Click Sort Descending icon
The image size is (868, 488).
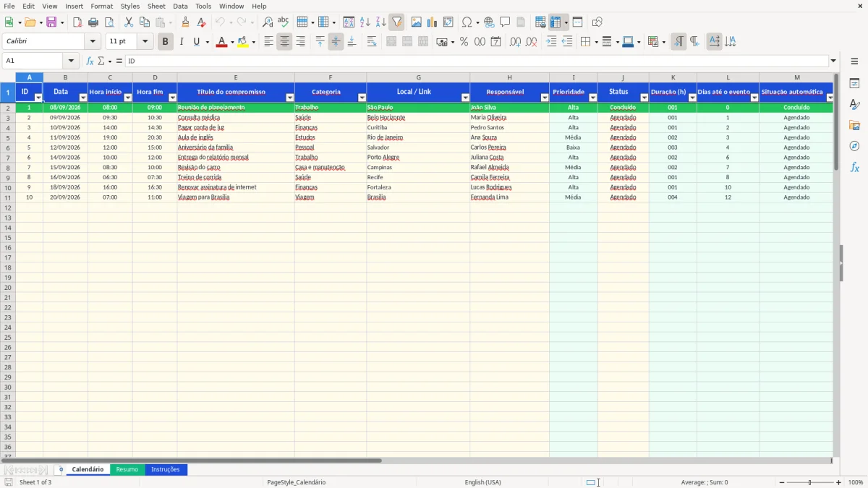click(381, 22)
